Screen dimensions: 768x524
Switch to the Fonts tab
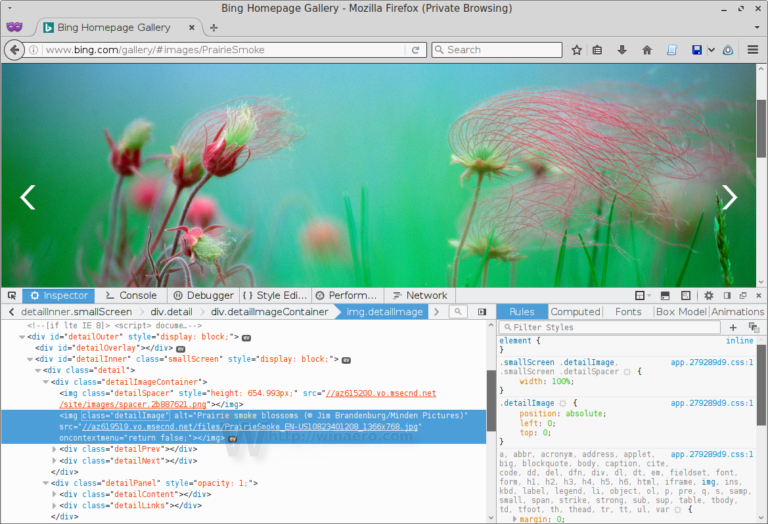(x=628, y=311)
